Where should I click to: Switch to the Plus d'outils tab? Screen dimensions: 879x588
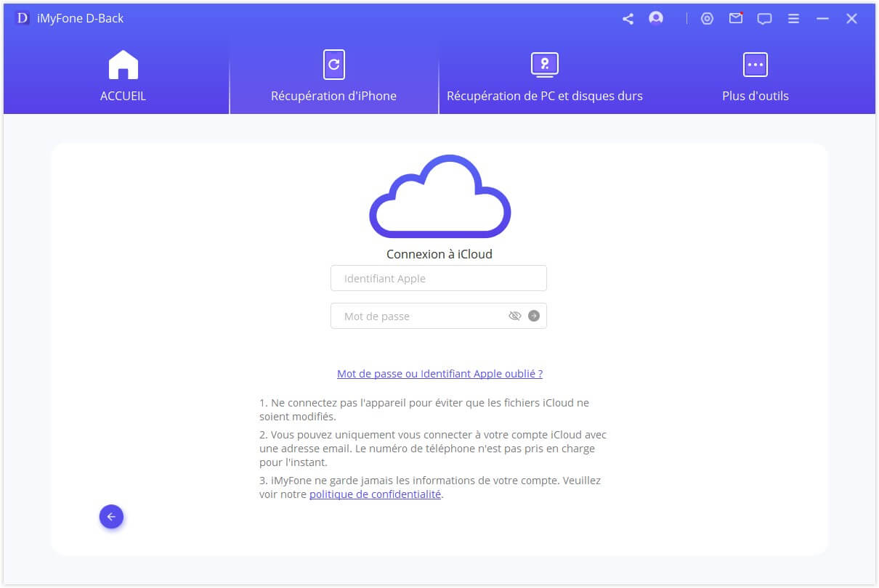756,95
